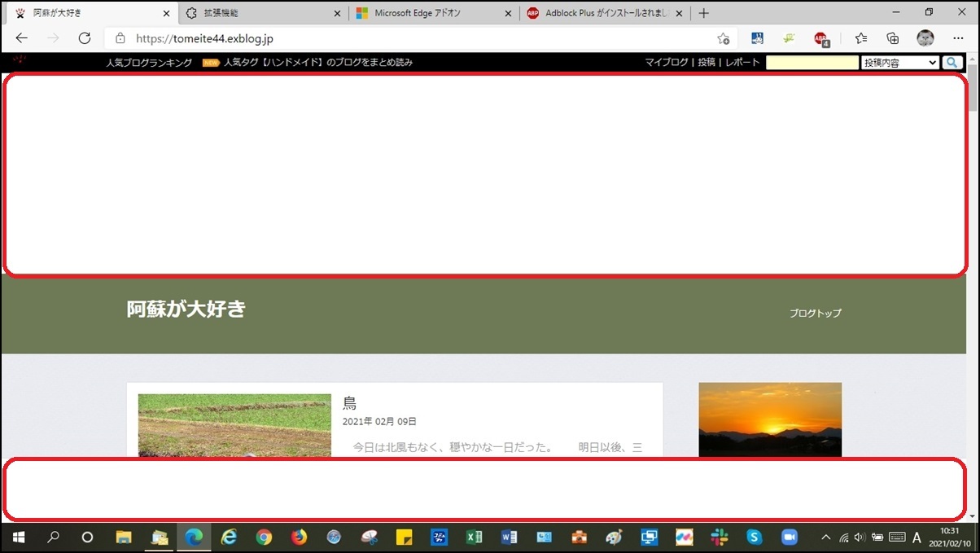Go to ブログトップ
980x553 pixels.
[816, 313]
